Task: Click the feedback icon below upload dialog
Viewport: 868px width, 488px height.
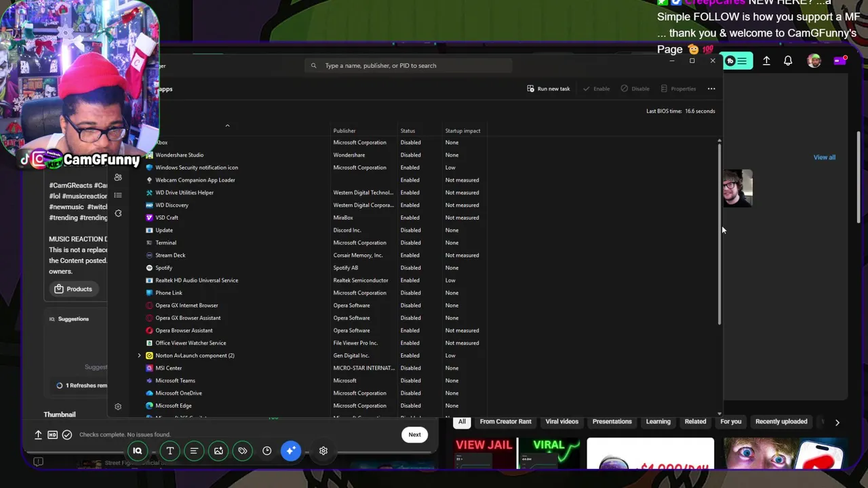Action: (39, 462)
